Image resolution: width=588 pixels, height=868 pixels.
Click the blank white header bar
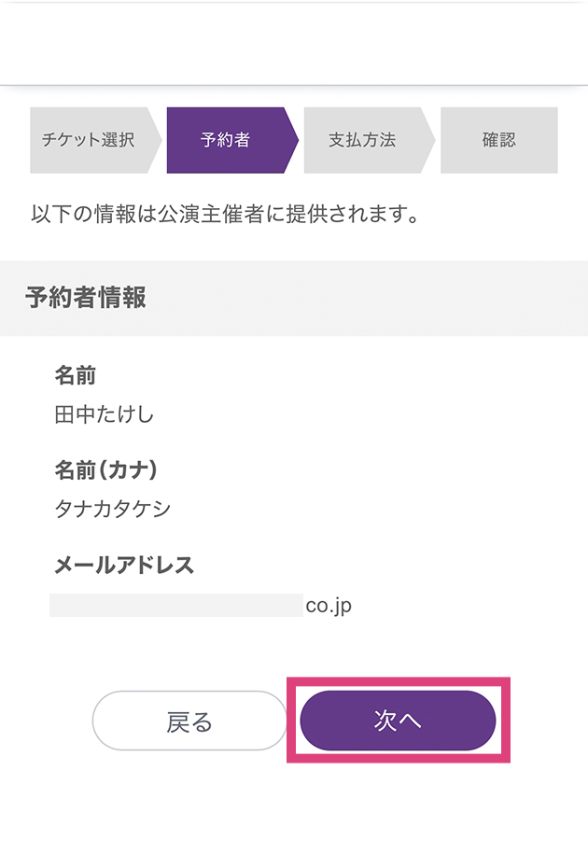coord(294,42)
